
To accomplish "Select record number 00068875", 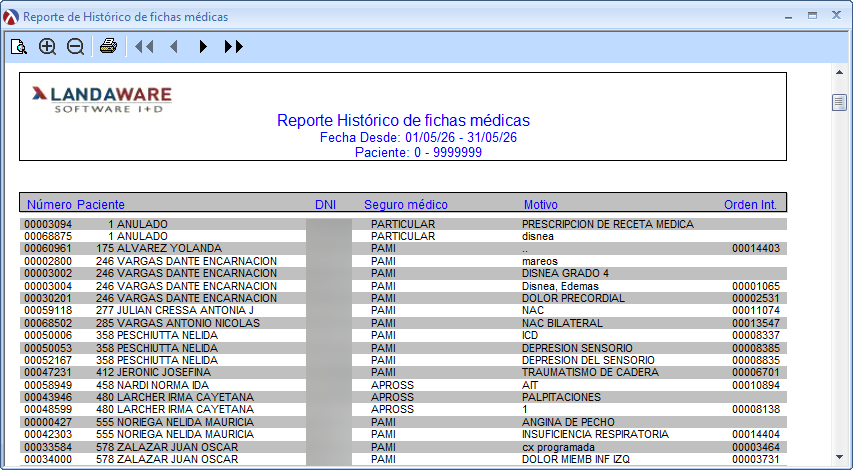I will point(48,236).
